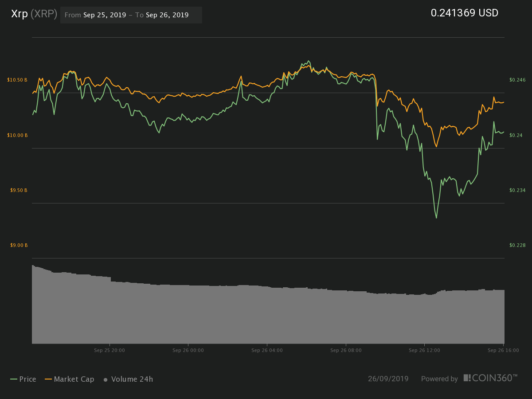Click the $0.246 price axis label
The image size is (532, 399).
tap(517, 80)
